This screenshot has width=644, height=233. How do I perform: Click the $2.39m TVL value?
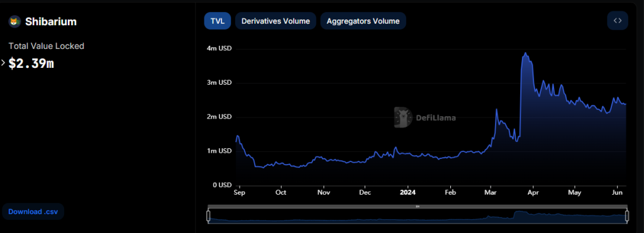[31, 63]
